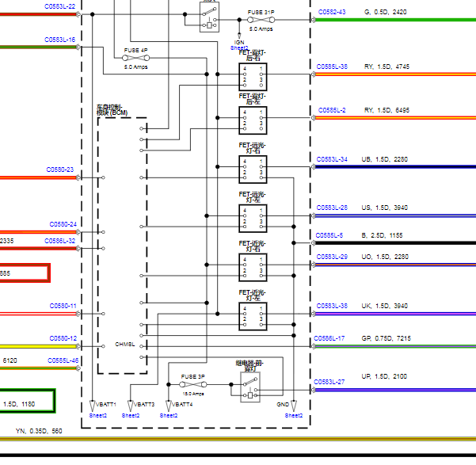This screenshot has height=465, width=476.
Task: Follow connector link C0583L-34
Action: click(x=332, y=159)
